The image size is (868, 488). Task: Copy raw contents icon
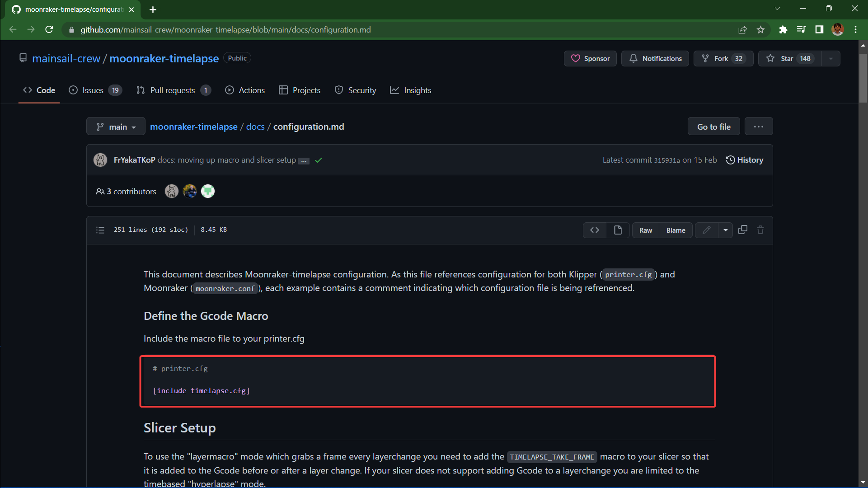[743, 230]
